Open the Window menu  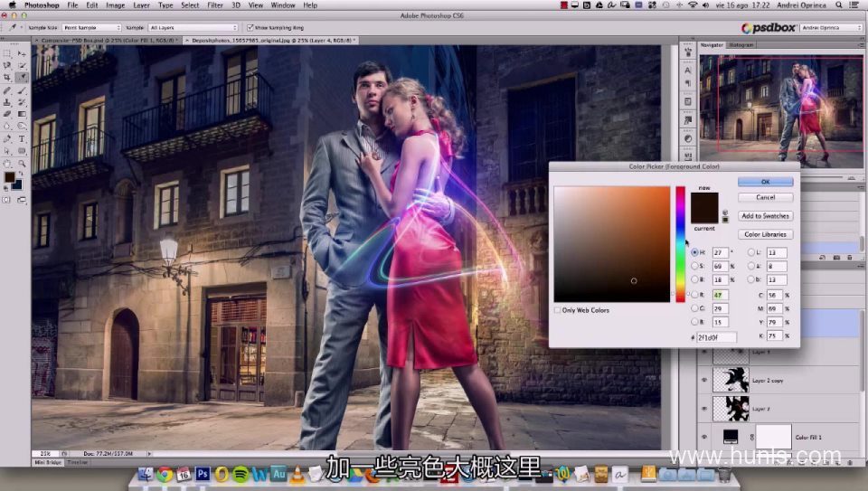click(x=283, y=5)
